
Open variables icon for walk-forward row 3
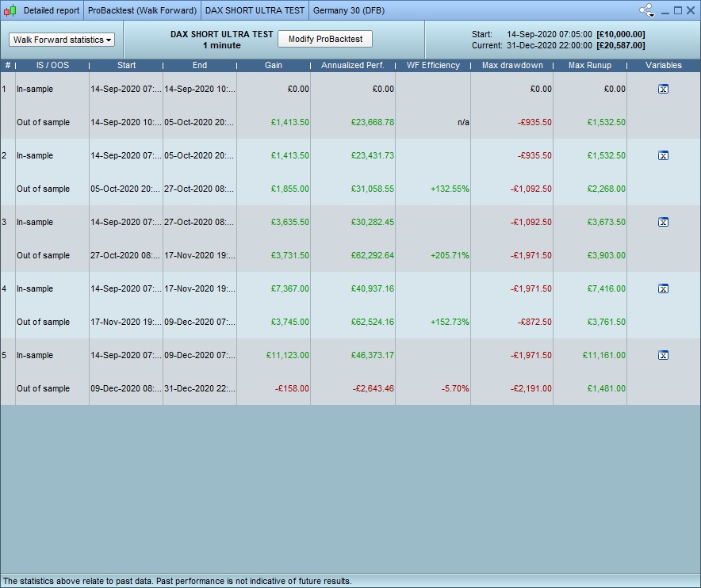(663, 222)
